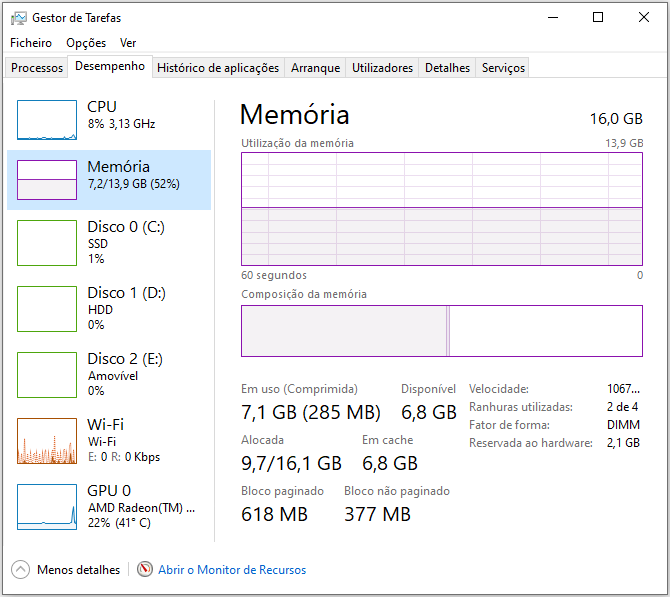Collapse view with Menos detalhes arrow icon
The width and height of the screenshot is (670, 597).
(x=21, y=569)
